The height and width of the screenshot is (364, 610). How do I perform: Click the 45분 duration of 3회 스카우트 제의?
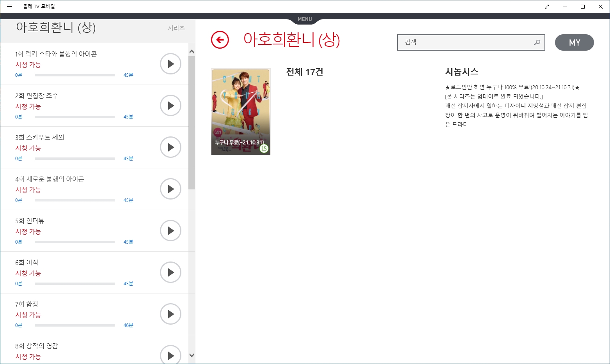pyautogui.click(x=128, y=159)
